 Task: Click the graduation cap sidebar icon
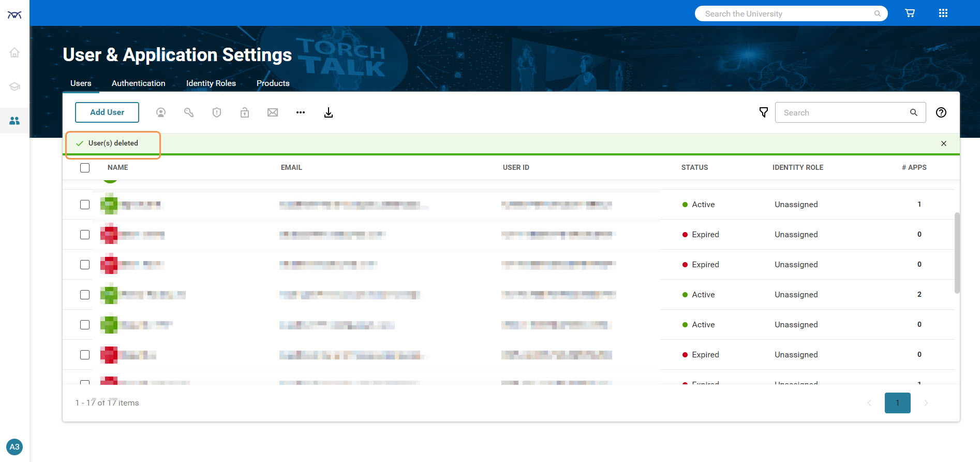tap(14, 86)
